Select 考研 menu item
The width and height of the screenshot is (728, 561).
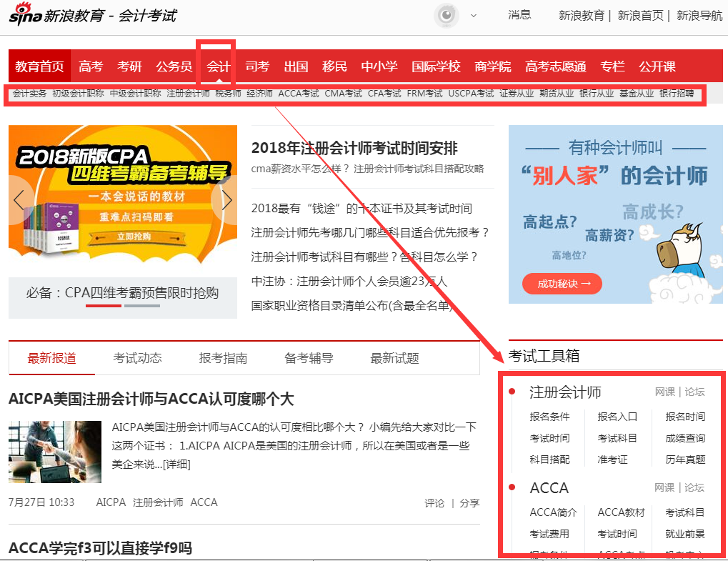(129, 66)
